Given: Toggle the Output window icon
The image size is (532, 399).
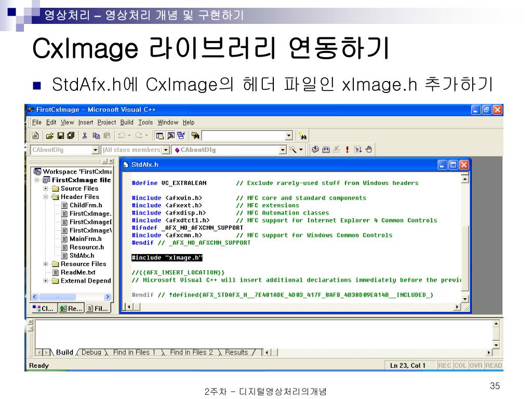Looking at the screenshot, I should 170,136.
